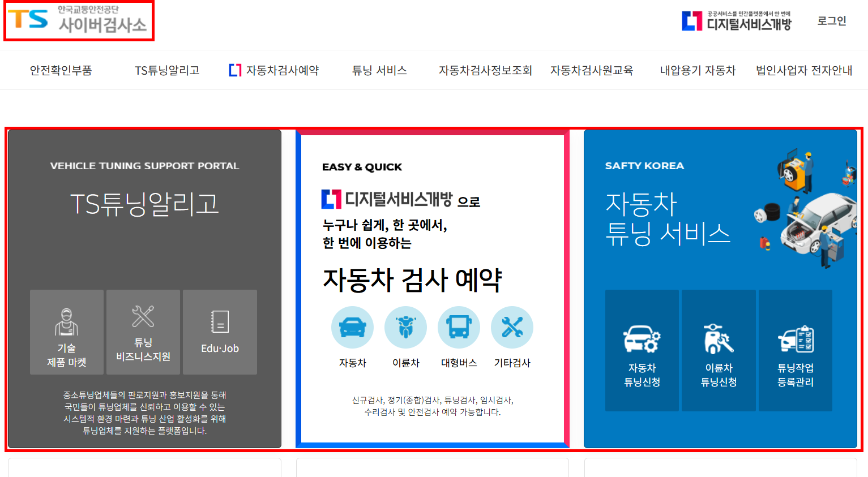Open the Edu·Job icon panel
The width and height of the screenshot is (868, 477).
click(219, 332)
